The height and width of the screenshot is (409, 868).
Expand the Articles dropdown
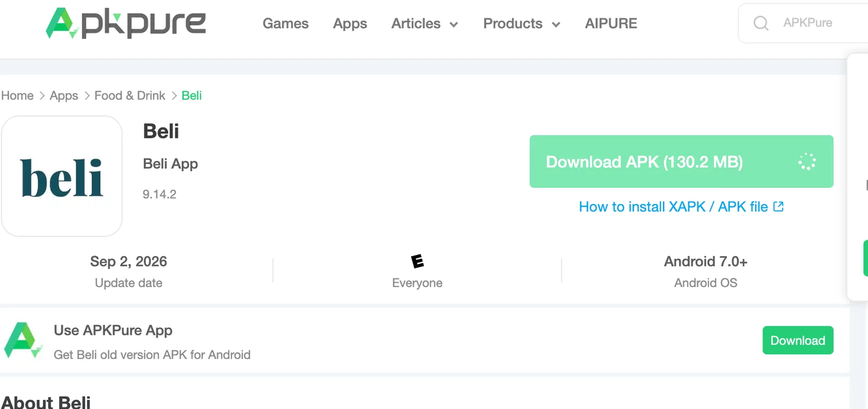click(425, 23)
